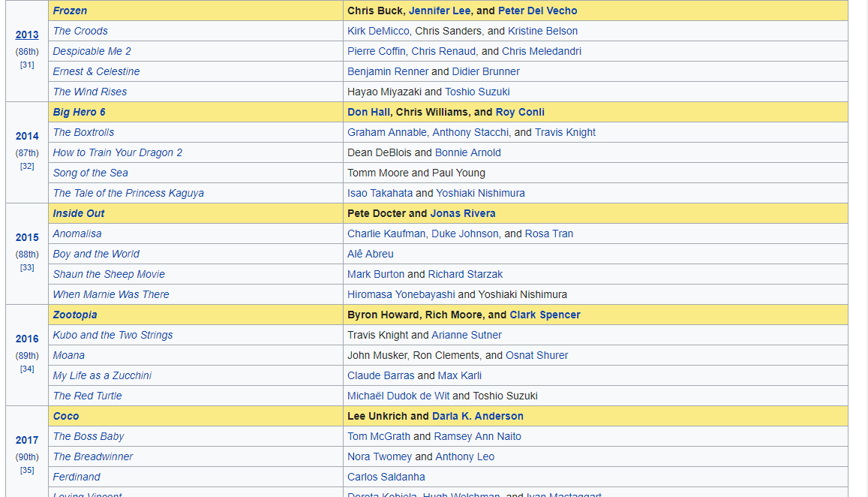The height and width of the screenshot is (497, 868).
Task: Open Kubo and the Two Strings
Action: tap(113, 335)
